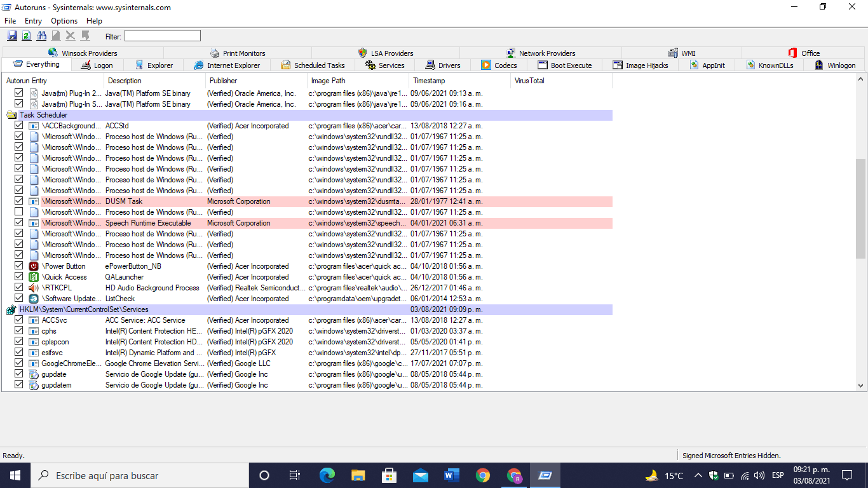The height and width of the screenshot is (488, 868).
Task: Click the scrollbar down arrow
Action: click(x=862, y=386)
